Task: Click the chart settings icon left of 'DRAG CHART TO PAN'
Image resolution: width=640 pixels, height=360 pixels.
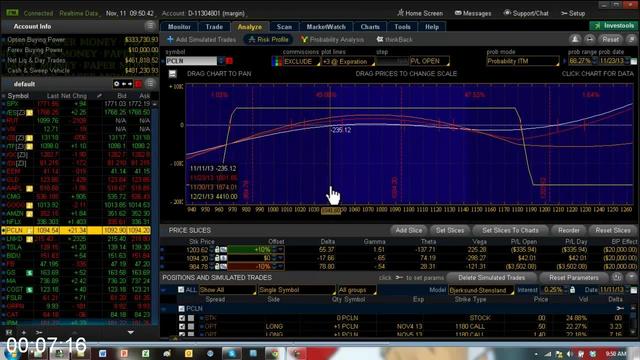Action: coord(173,74)
